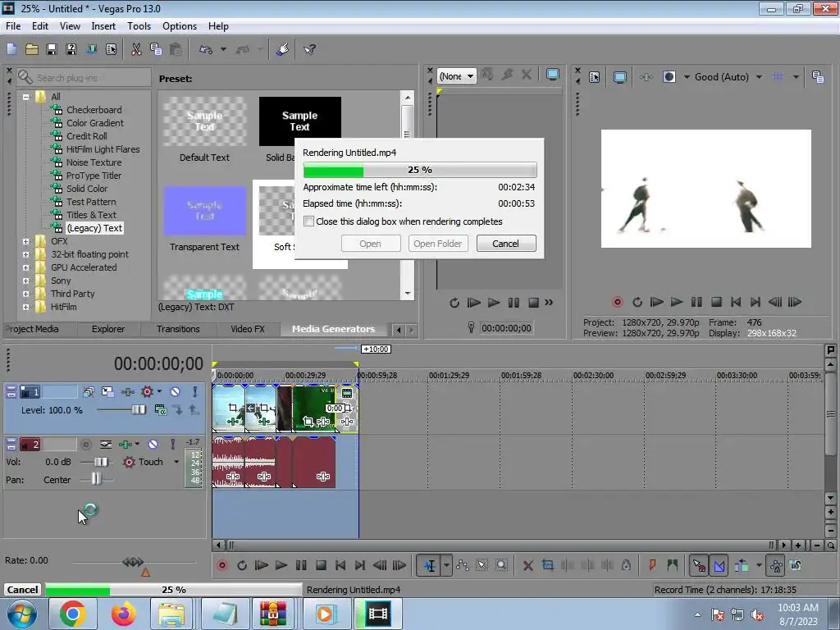
Task: Expand the OFX folder
Action: pyautogui.click(x=25, y=242)
